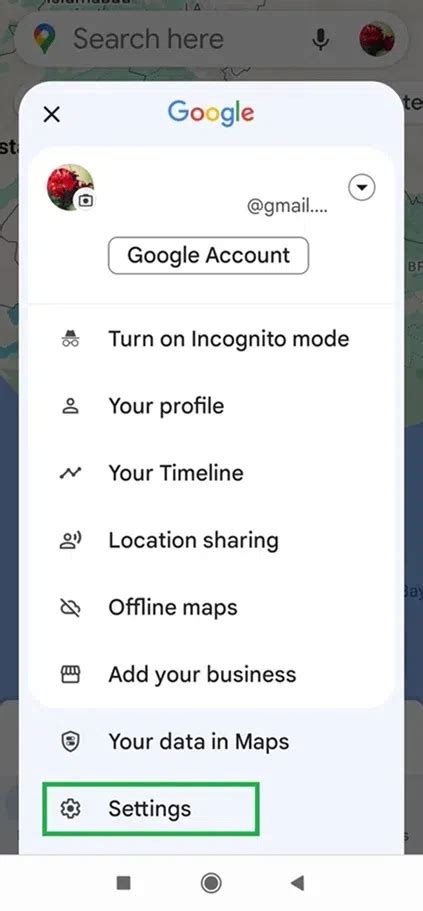Change profile photo via camera badge

[86, 200]
